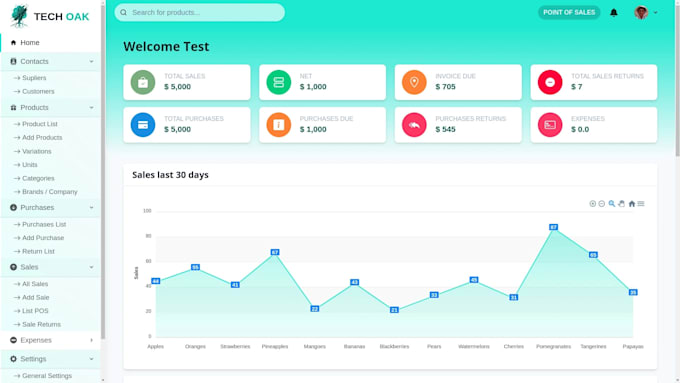Click the Expenses terminal icon
This screenshot has width=680, height=383.
click(550, 125)
